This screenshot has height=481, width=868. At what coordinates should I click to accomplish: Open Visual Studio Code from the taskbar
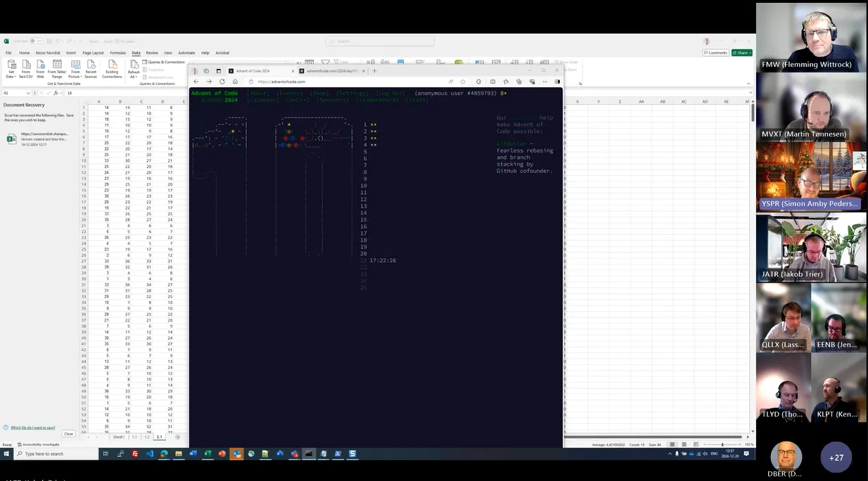[150, 454]
